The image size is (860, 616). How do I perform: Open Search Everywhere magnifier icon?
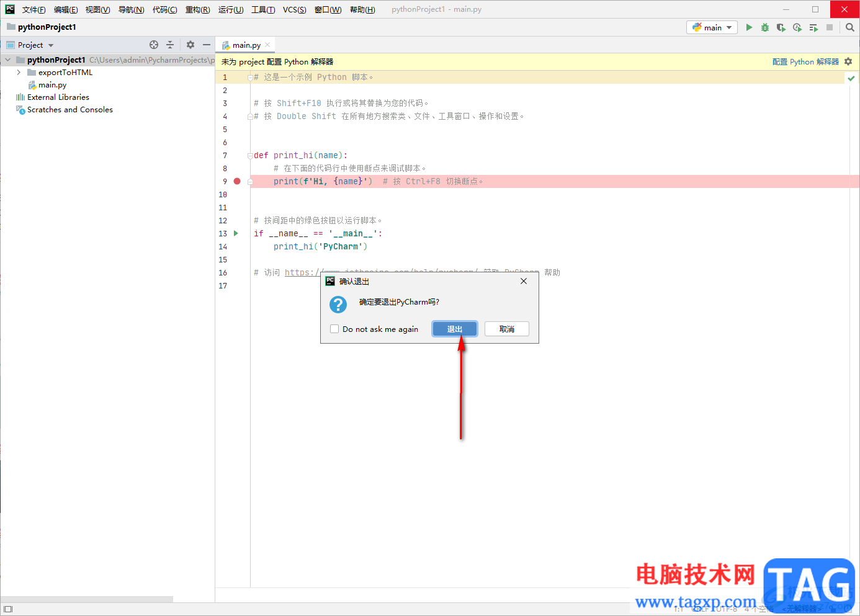point(850,27)
